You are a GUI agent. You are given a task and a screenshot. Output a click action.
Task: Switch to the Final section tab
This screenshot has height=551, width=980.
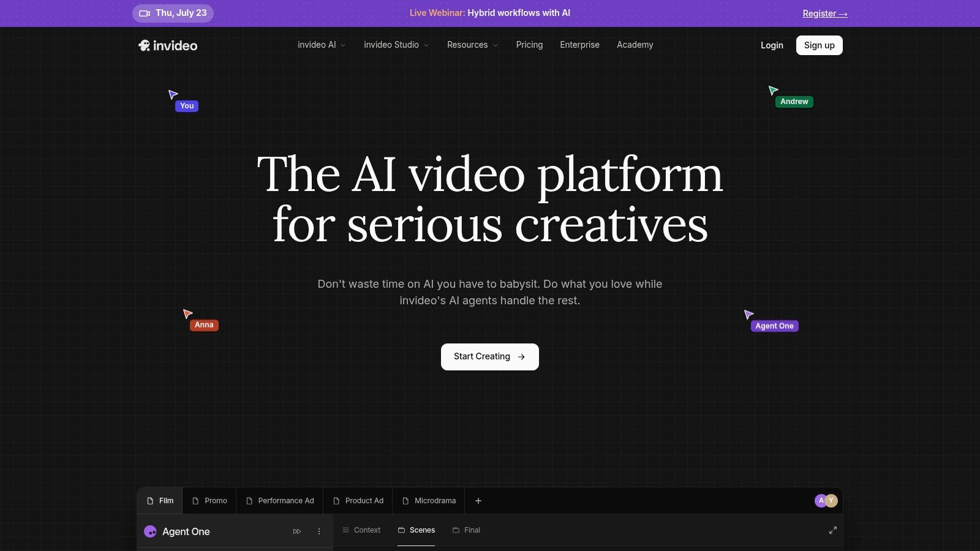coord(466,530)
